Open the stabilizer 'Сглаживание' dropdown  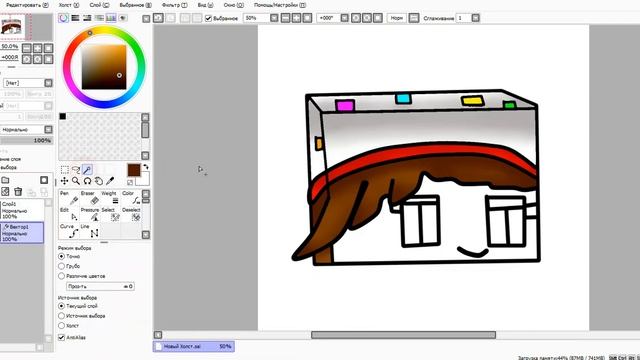click(476, 18)
